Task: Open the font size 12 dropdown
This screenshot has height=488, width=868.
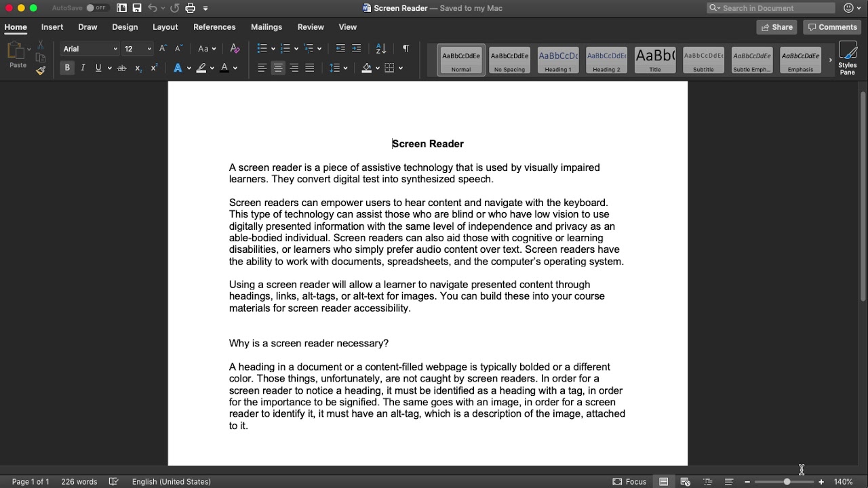Action: pos(149,49)
